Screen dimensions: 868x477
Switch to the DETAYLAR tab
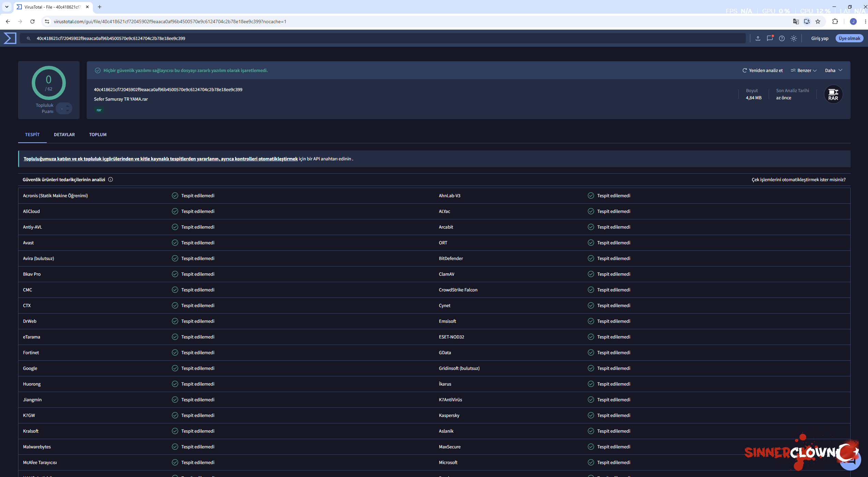[64, 134]
